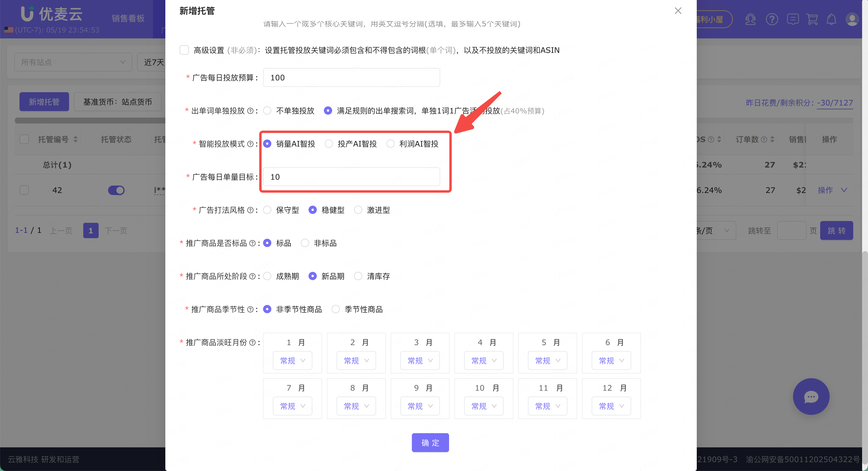This screenshot has width=868, height=471.
Task: Open the user avatar icon
Action: point(852,19)
